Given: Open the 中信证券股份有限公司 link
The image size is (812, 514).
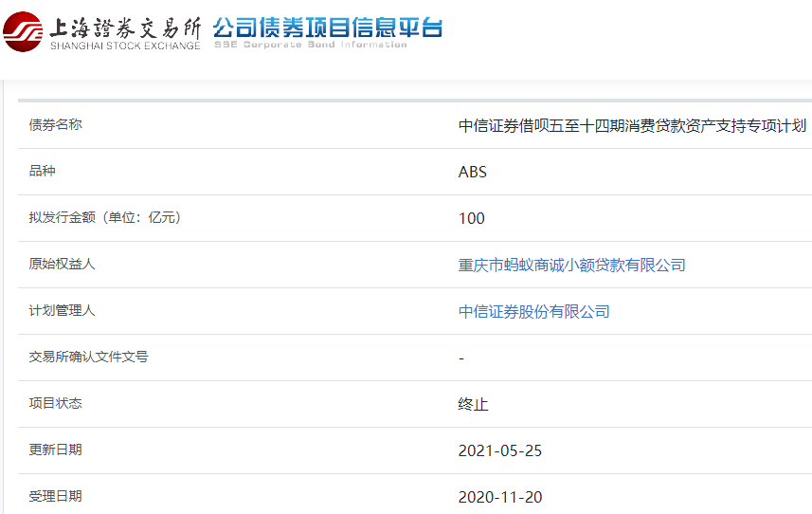Looking at the screenshot, I should click(533, 312).
